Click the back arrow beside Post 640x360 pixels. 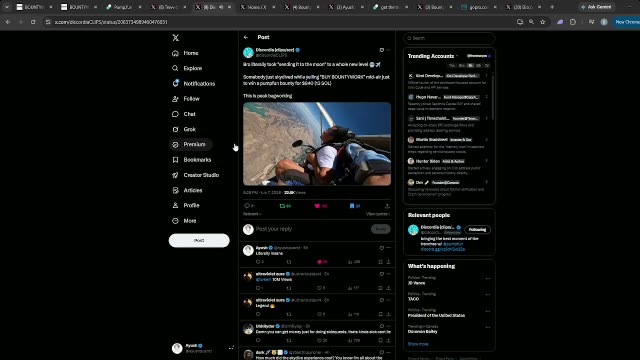tap(246, 37)
